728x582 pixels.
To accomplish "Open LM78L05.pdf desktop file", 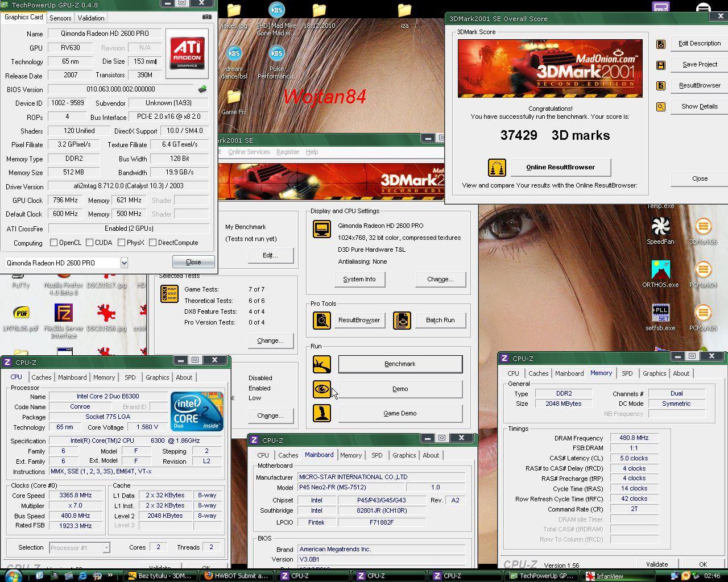I will tap(21, 318).
